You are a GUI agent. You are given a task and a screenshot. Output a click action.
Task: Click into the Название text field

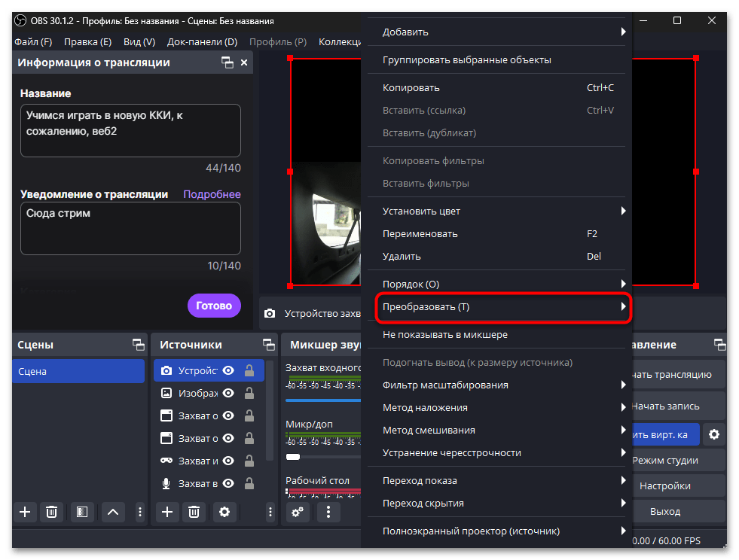(x=130, y=130)
